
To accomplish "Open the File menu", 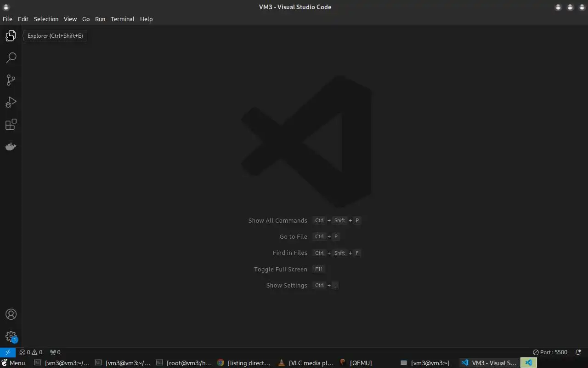I will point(7,19).
